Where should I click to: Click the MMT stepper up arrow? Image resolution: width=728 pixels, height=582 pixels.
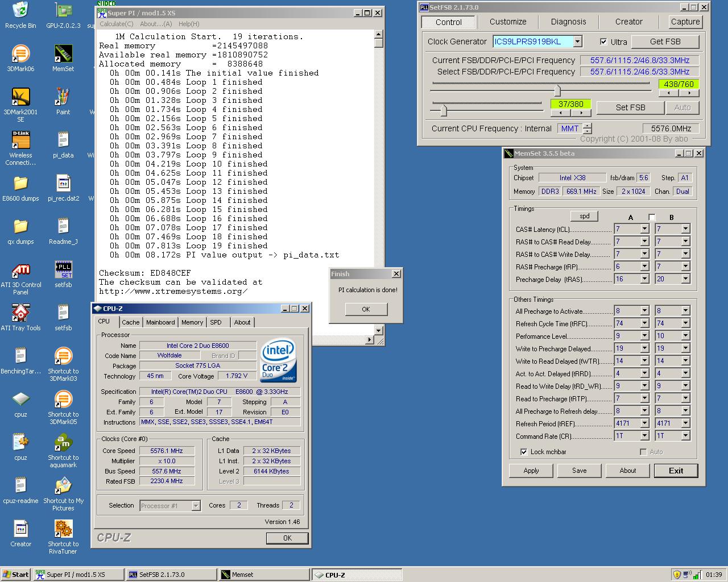[588, 126]
